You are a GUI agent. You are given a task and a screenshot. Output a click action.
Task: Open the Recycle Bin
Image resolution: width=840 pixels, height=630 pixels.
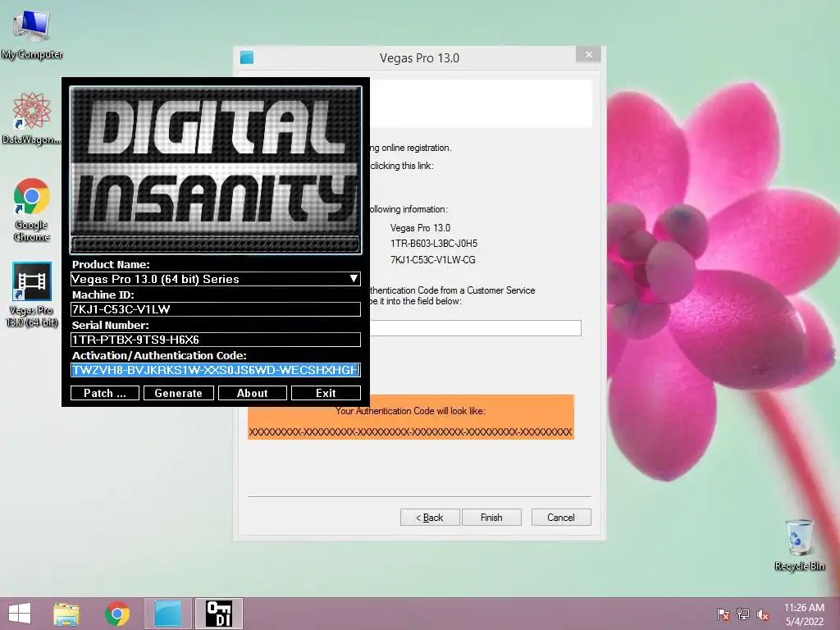click(799, 545)
